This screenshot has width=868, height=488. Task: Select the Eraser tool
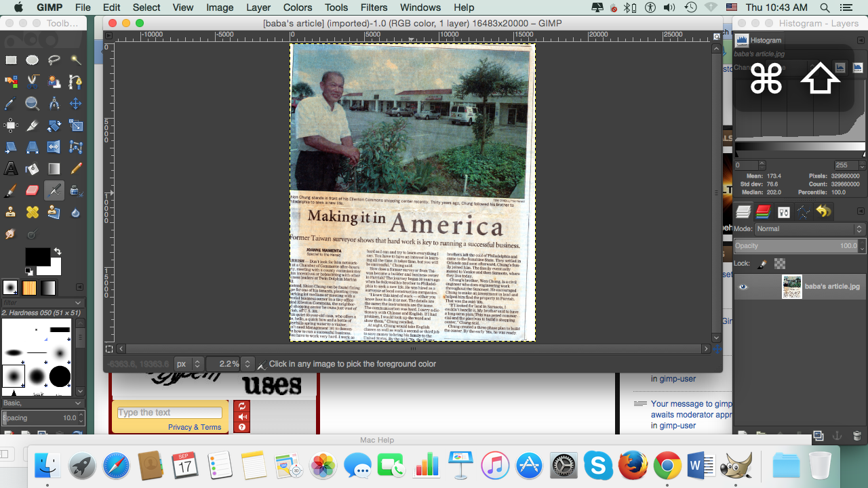pos(33,190)
